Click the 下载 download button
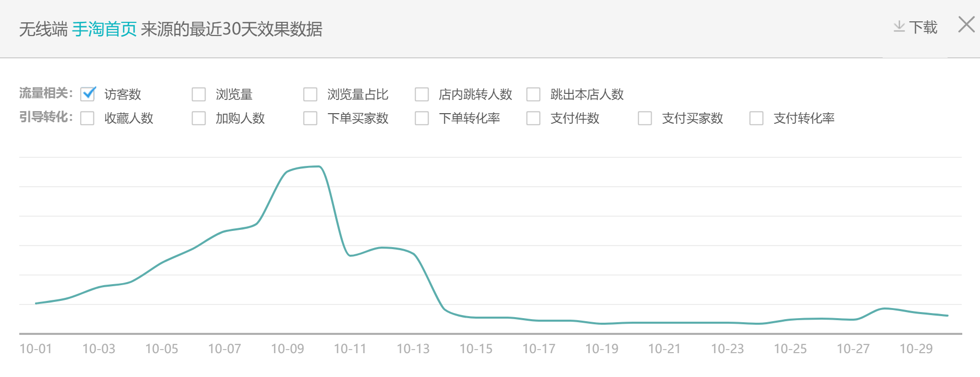Image resolution: width=980 pixels, height=377 pixels. coord(916,27)
